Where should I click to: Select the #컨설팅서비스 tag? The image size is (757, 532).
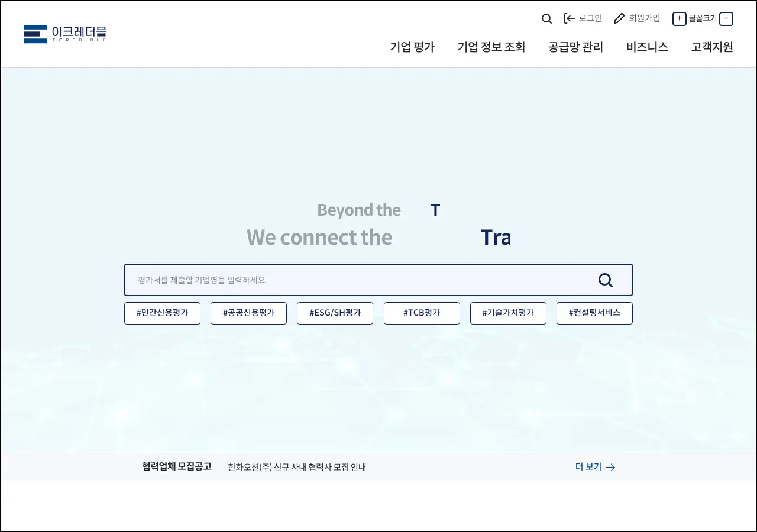(x=594, y=313)
